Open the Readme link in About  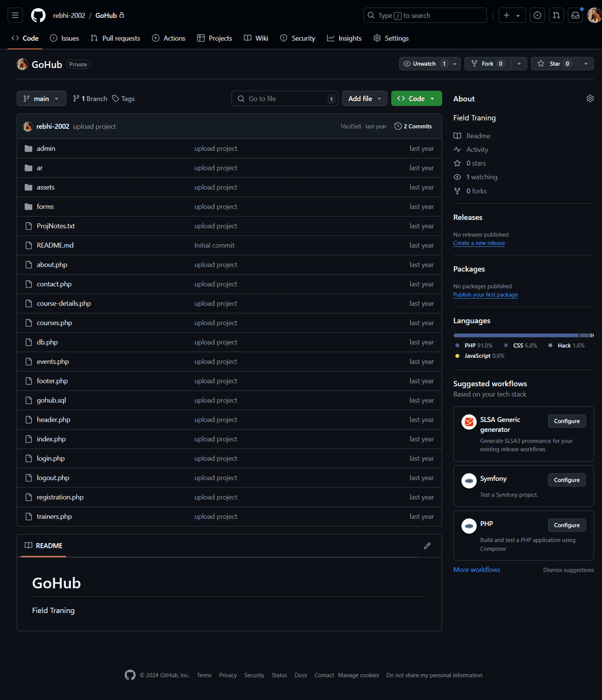tap(472, 136)
